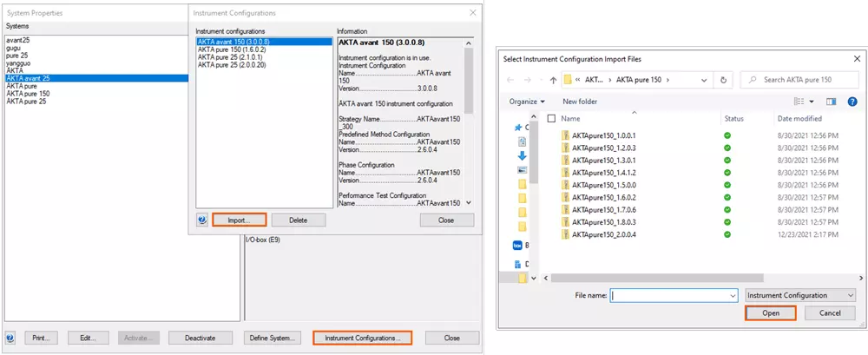The width and height of the screenshot is (868, 355).
Task: Toggle the preview pane icon in file dialog
Action: pyautogui.click(x=830, y=102)
